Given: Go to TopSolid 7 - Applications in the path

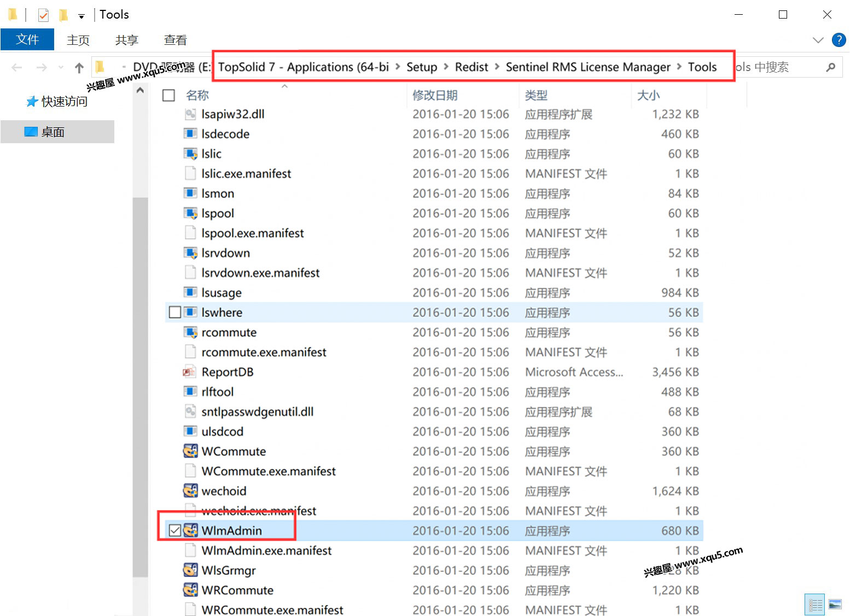Looking at the screenshot, I should tap(304, 67).
